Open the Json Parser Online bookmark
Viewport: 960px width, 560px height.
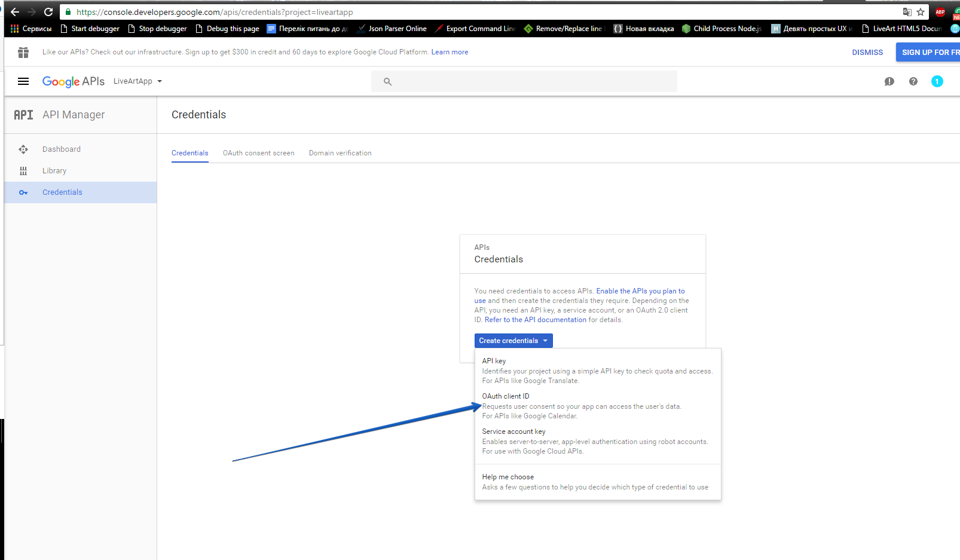pos(392,29)
